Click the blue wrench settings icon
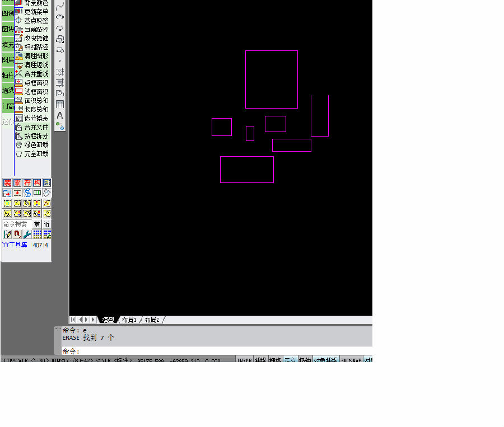This screenshot has width=504, height=427. click(27, 234)
